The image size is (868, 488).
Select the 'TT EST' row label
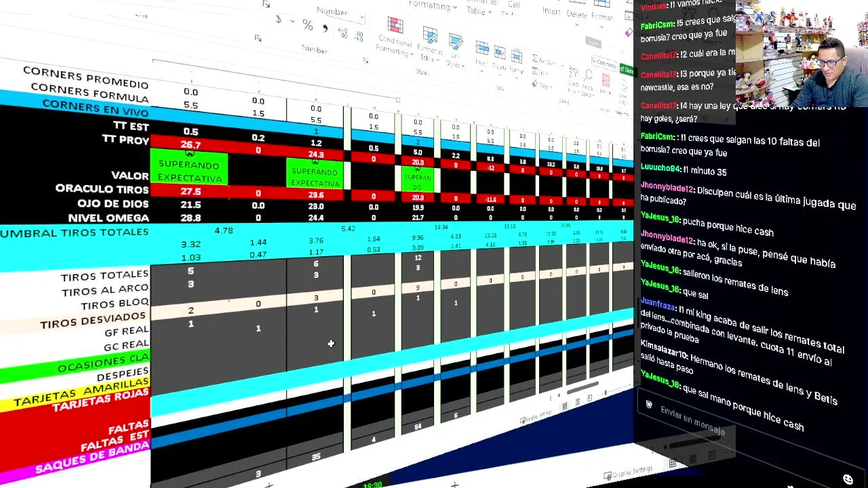pos(130,126)
